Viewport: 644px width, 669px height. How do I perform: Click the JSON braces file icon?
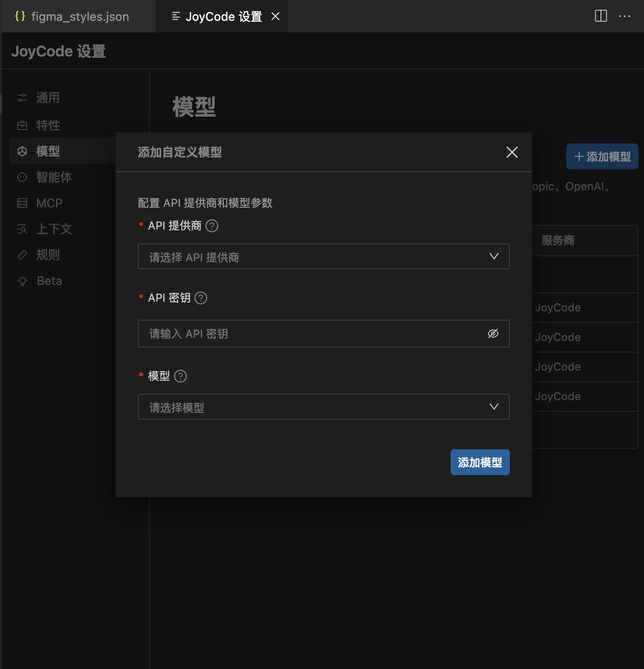(x=20, y=16)
